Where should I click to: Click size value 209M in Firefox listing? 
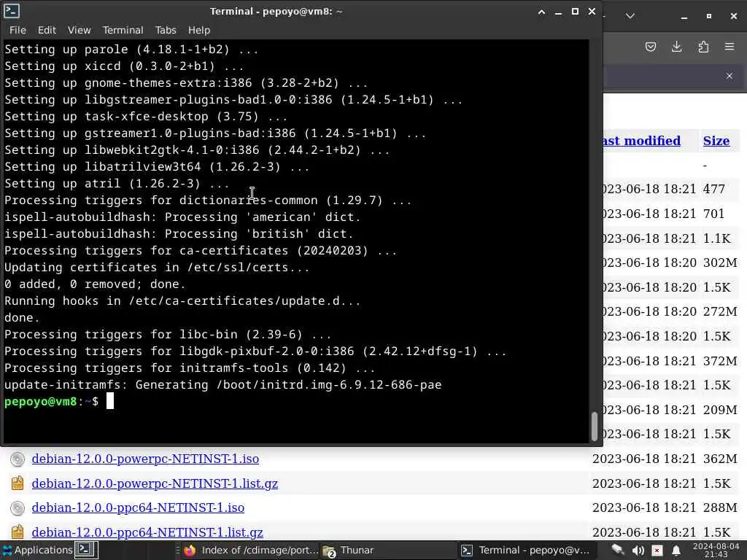pyautogui.click(x=720, y=410)
